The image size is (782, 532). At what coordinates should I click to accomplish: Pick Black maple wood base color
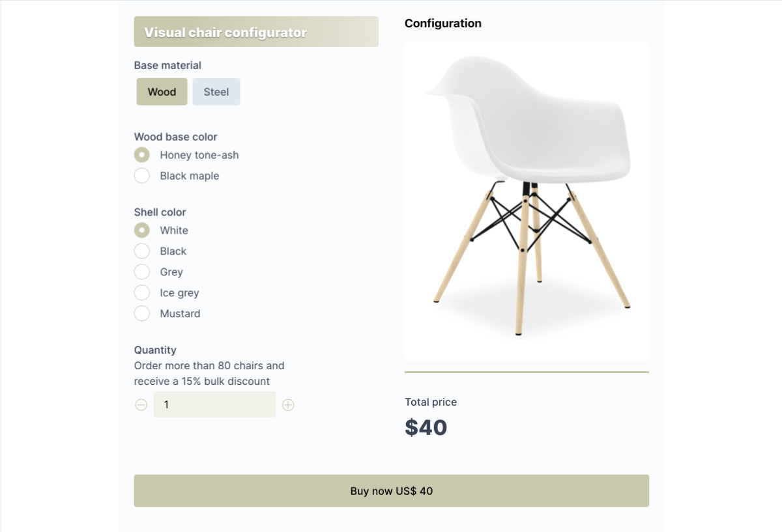142,176
